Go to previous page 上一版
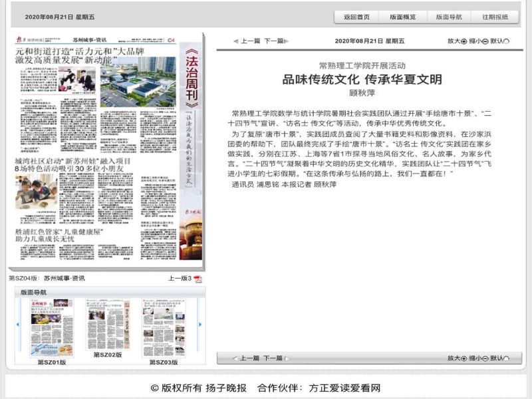Screen dimensions: 532x399 pyautogui.click(x=180, y=278)
